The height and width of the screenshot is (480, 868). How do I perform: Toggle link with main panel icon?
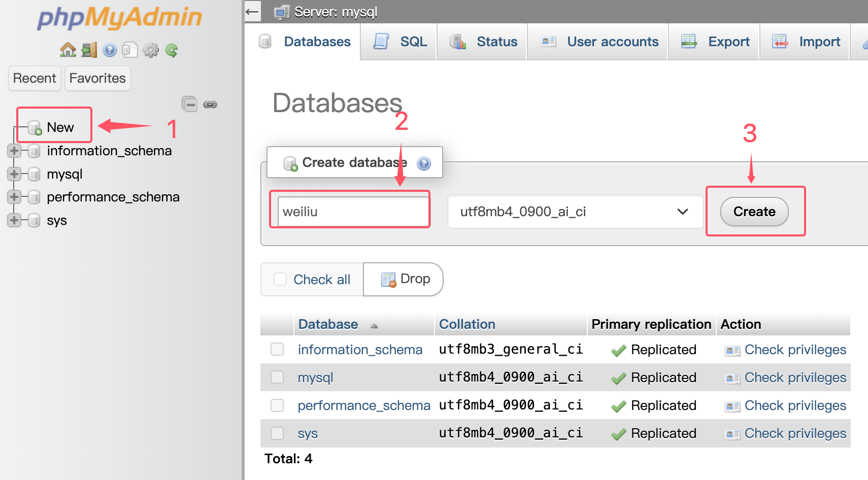click(210, 105)
